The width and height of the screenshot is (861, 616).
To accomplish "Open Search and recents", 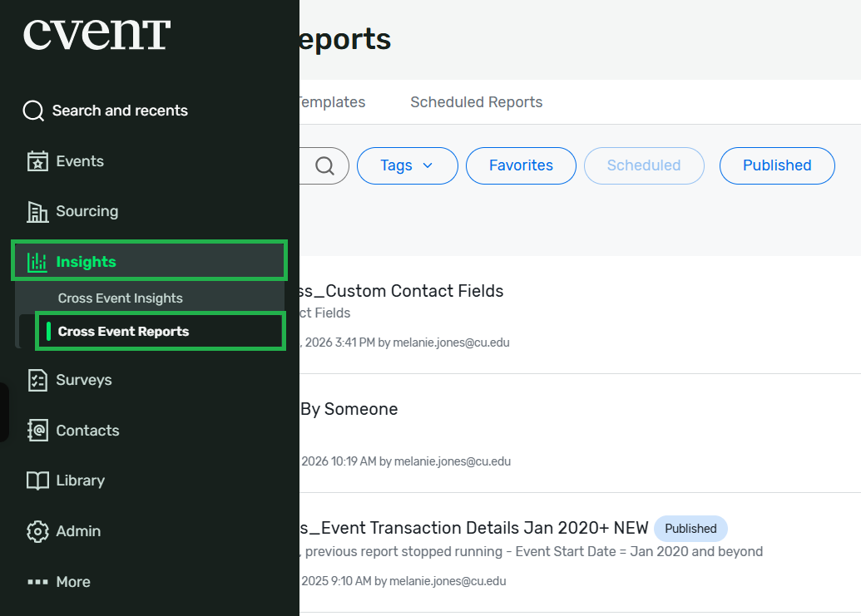I will pos(106,111).
